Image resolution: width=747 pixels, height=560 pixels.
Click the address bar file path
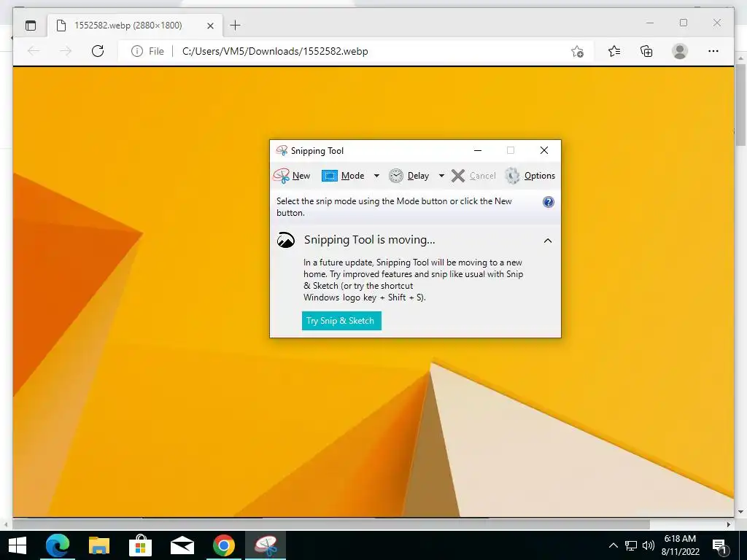pyautogui.click(x=275, y=52)
